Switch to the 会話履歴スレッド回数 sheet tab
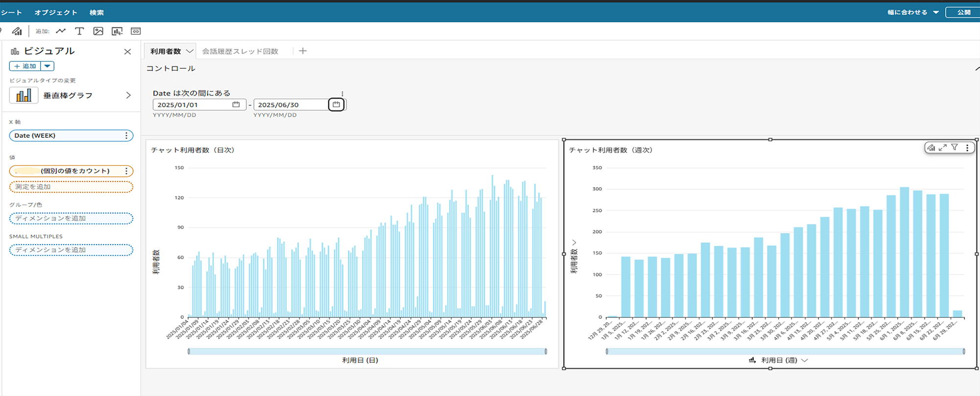Image resolution: width=980 pixels, height=396 pixels. (x=240, y=51)
